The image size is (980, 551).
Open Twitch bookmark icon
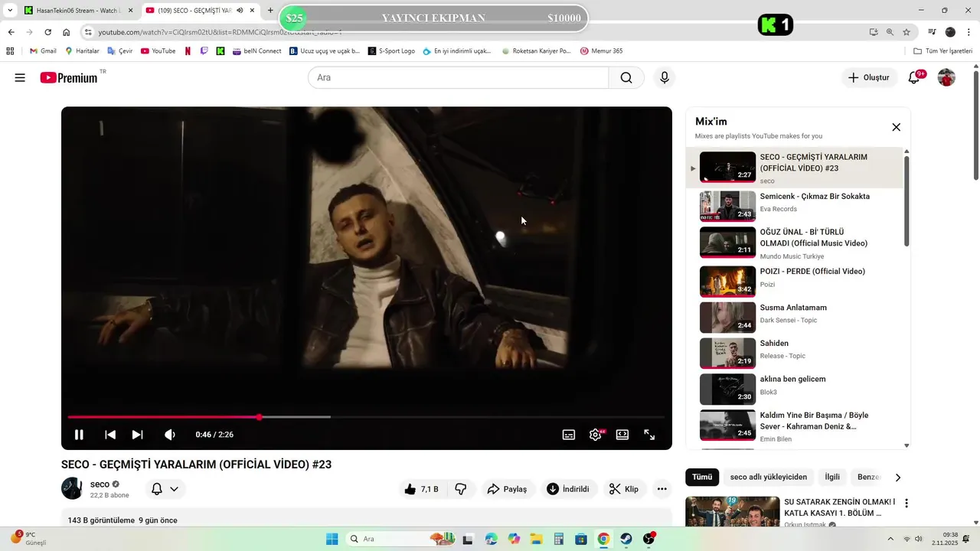click(x=204, y=51)
